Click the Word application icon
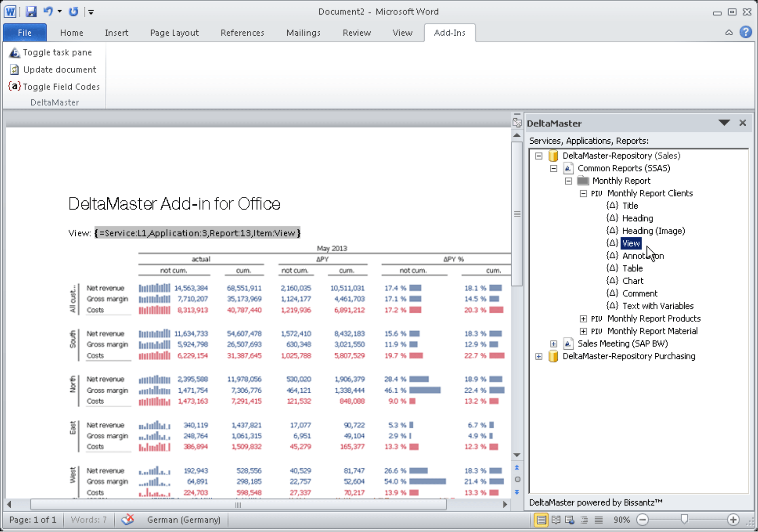This screenshot has height=532, width=758. tap(10, 11)
